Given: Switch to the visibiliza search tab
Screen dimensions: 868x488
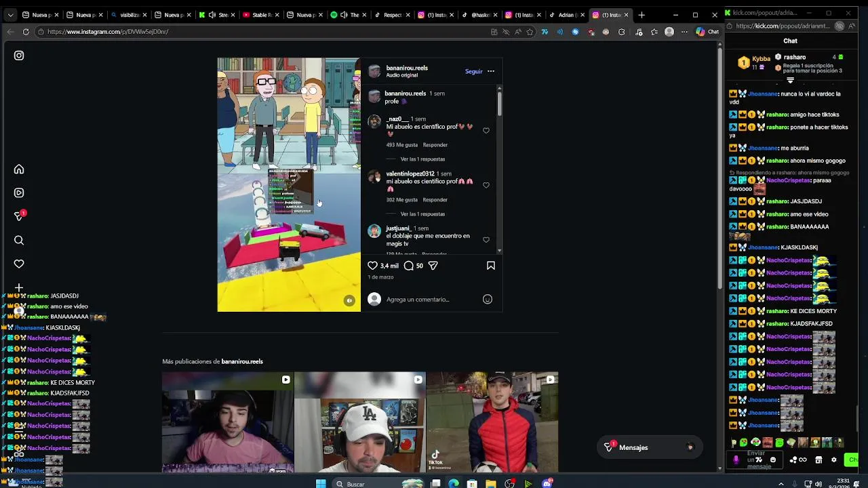Looking at the screenshot, I should point(129,15).
